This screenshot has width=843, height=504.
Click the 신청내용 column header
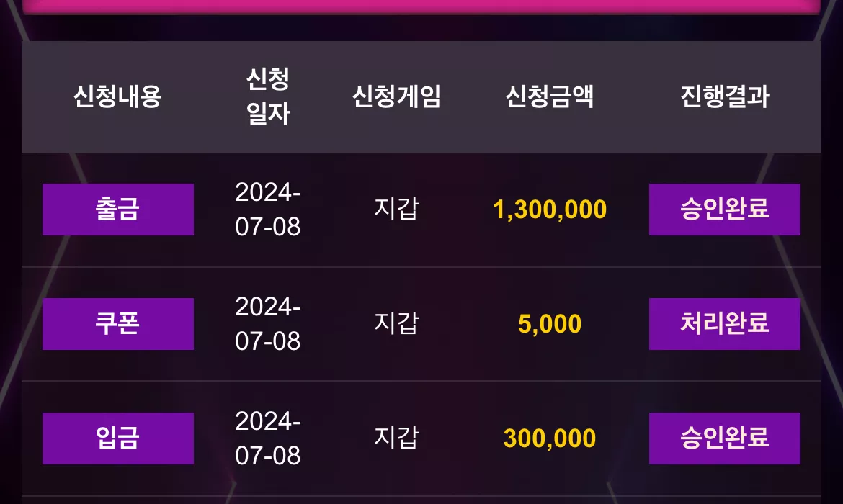pyautogui.click(x=117, y=96)
